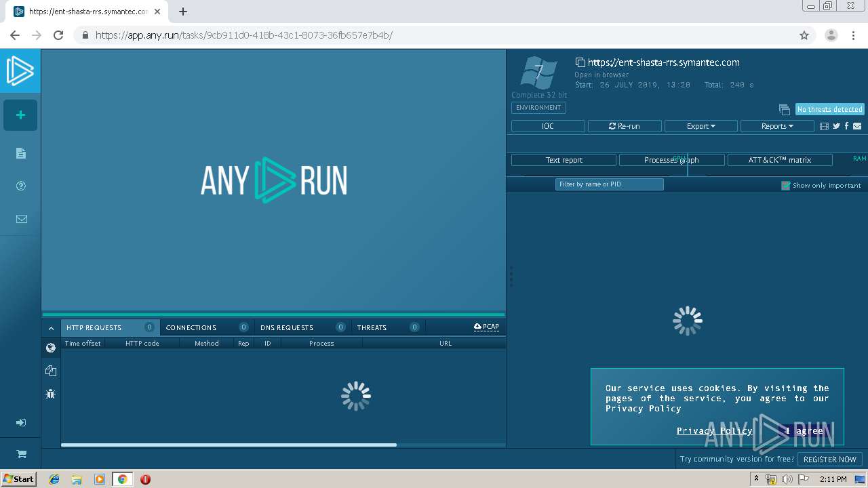
Task: Share the task on Twitter
Action: point(836,126)
